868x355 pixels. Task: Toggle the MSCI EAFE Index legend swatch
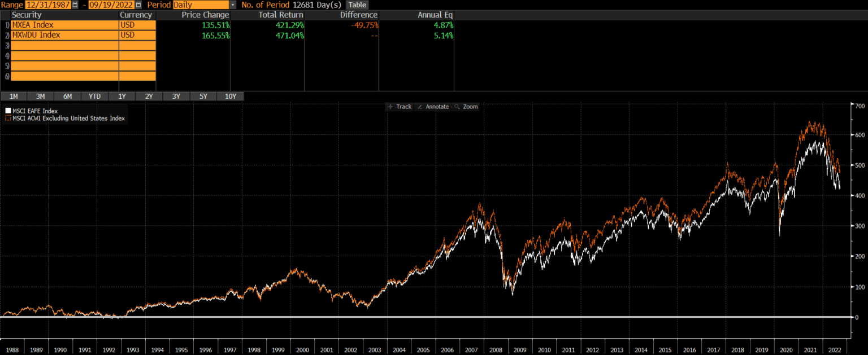point(7,111)
